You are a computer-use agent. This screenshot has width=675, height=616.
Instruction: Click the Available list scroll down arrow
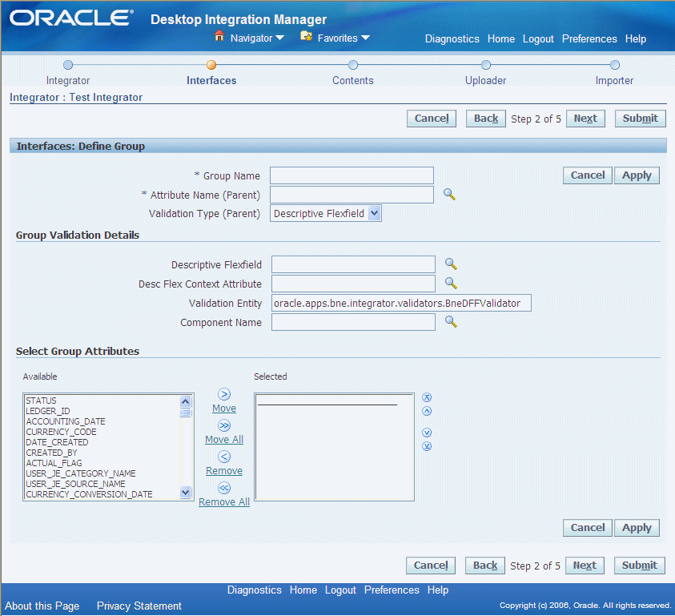pos(186,492)
